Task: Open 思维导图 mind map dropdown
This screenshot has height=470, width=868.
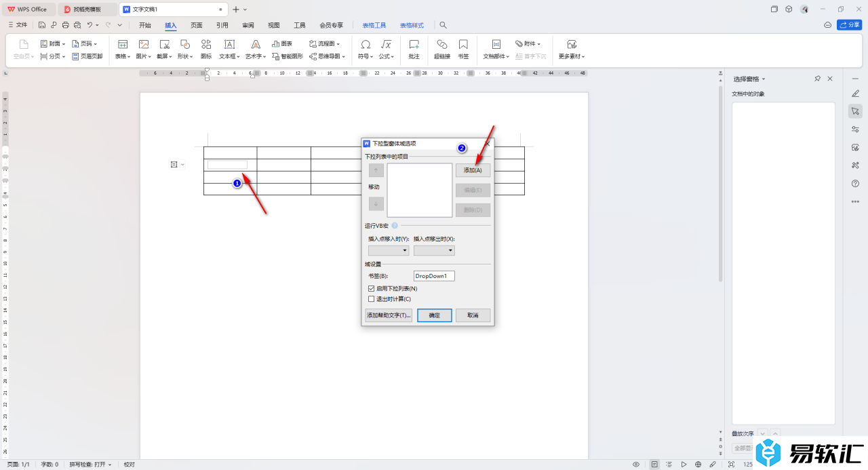Action: point(327,56)
